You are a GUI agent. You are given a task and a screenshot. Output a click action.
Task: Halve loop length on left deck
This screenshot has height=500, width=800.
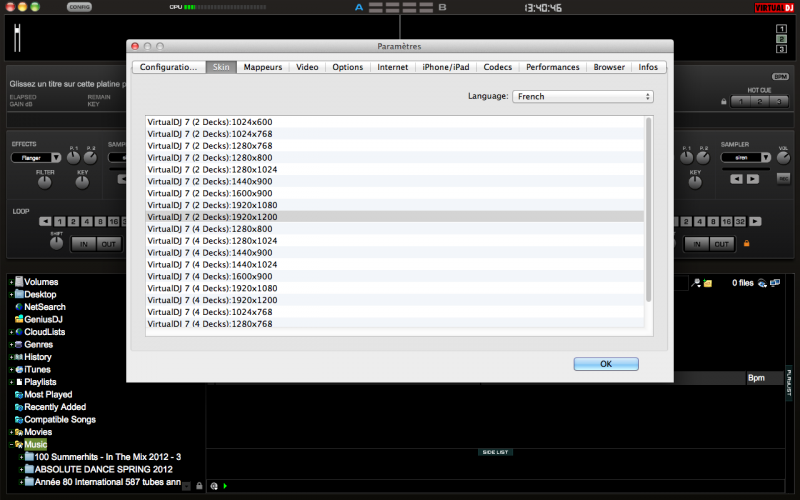click(45, 221)
